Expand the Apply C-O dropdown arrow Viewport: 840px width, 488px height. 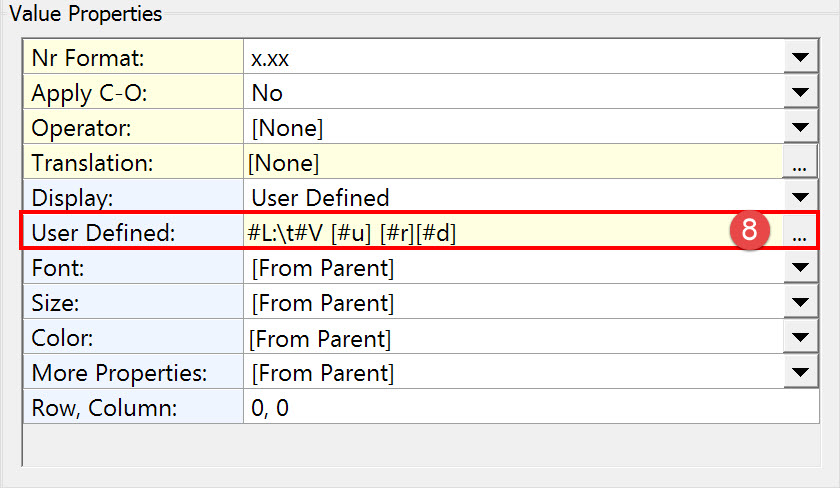[x=799, y=93]
